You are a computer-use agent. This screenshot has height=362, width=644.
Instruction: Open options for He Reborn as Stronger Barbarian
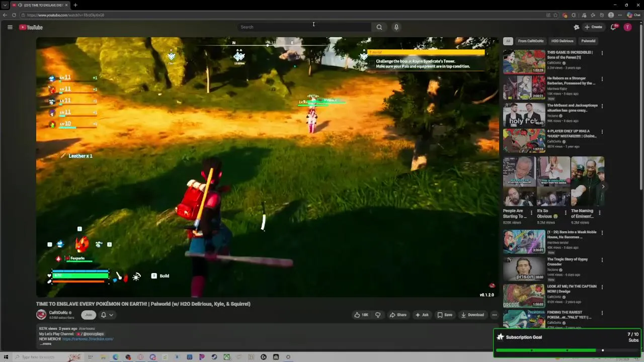[602, 79]
